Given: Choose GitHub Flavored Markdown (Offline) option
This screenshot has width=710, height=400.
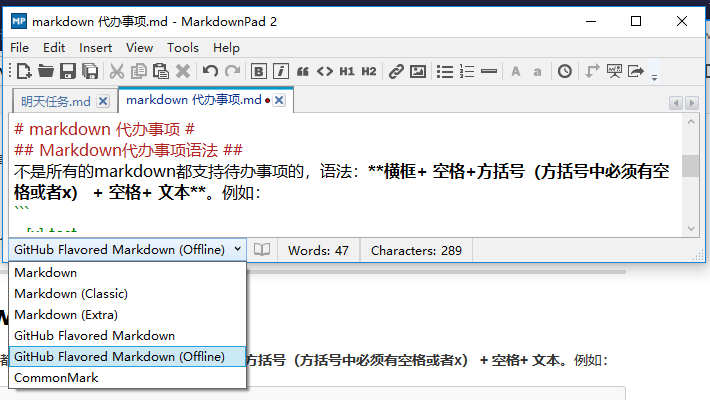Looking at the screenshot, I should coord(127,357).
